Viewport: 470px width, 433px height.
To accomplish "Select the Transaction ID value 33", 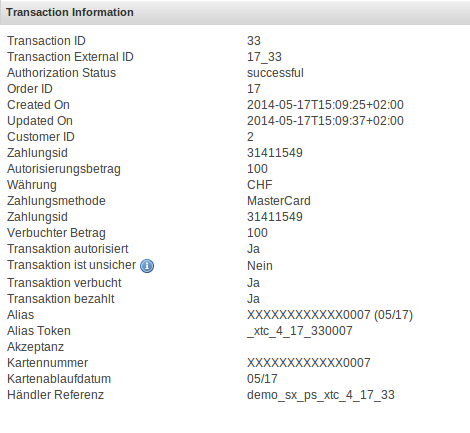I will [x=254, y=41].
